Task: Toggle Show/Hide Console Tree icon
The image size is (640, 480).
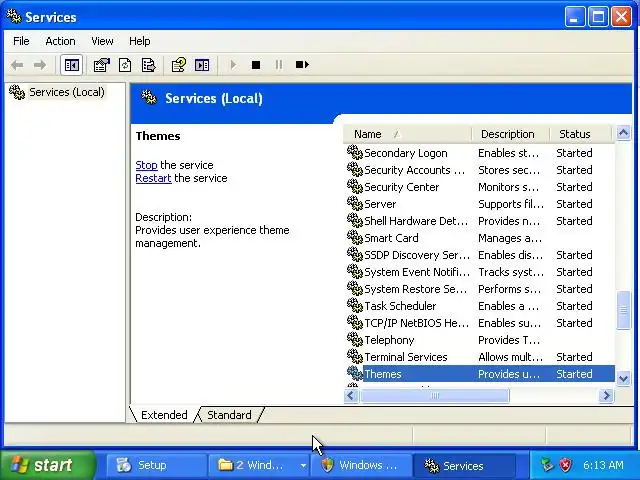Action: click(x=71, y=65)
